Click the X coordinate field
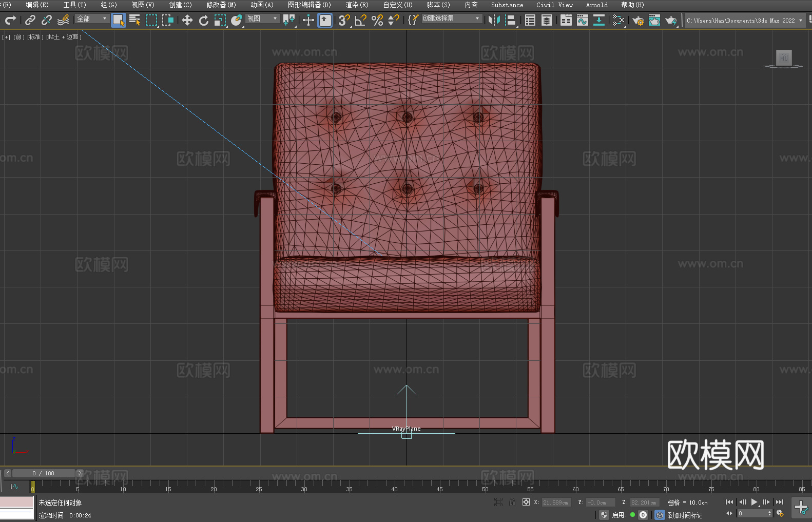The height and width of the screenshot is (522, 812). [556, 502]
